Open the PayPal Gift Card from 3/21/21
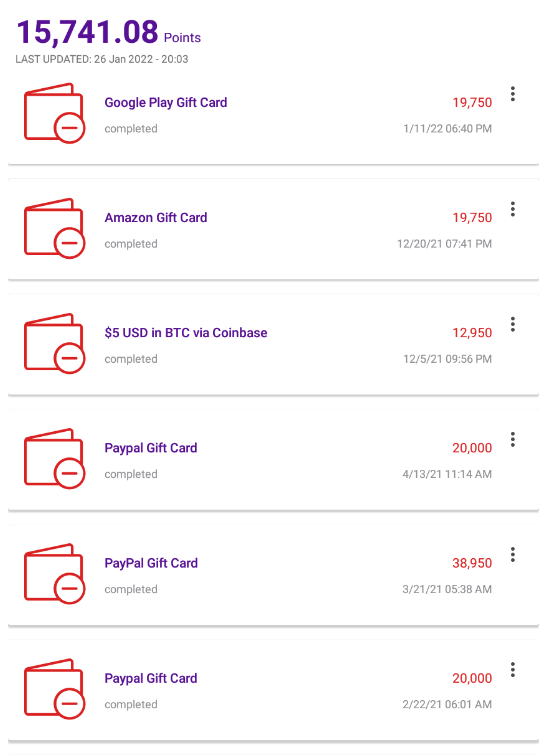The width and height of the screenshot is (546, 755). [151, 563]
